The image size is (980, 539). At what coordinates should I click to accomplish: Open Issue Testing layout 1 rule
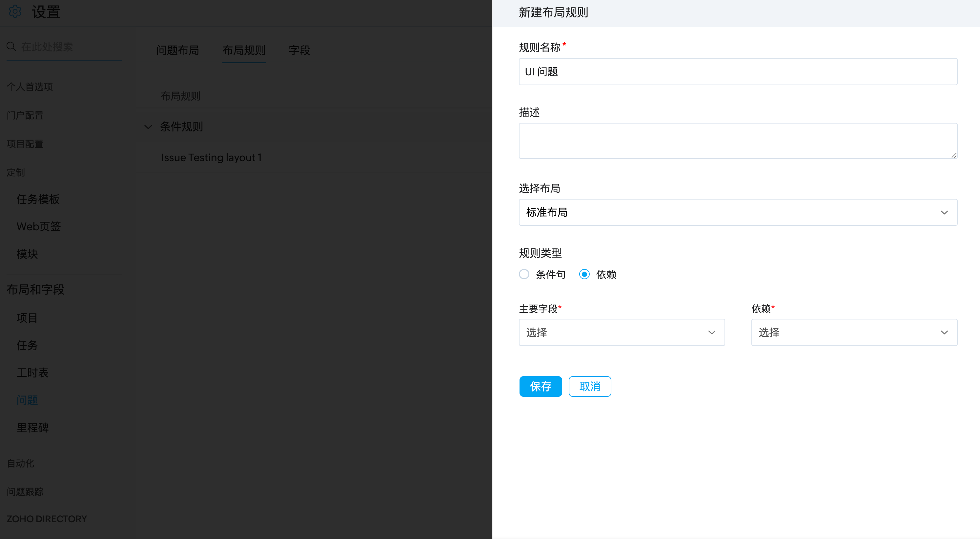click(212, 157)
